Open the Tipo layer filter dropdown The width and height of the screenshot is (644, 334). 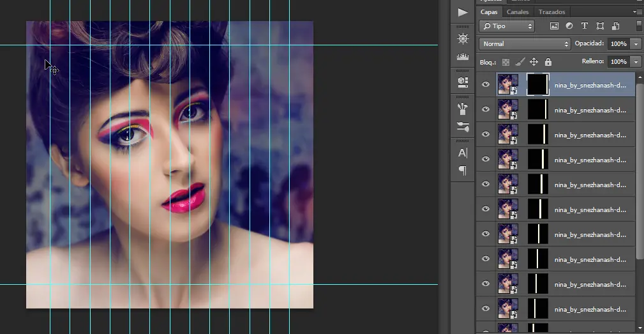pyautogui.click(x=507, y=26)
